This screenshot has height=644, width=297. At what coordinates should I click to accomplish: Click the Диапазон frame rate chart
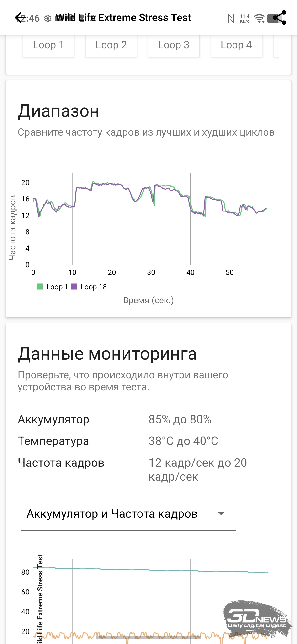151,220
